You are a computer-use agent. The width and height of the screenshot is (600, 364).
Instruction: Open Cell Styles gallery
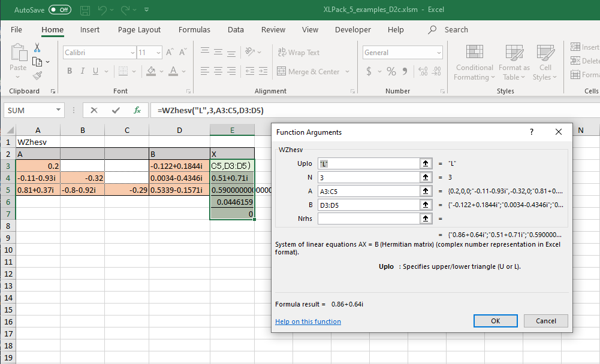545,62
